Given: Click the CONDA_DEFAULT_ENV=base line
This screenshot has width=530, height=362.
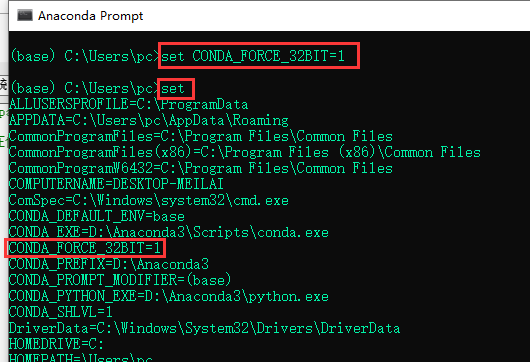Looking at the screenshot, I should (x=97, y=216).
